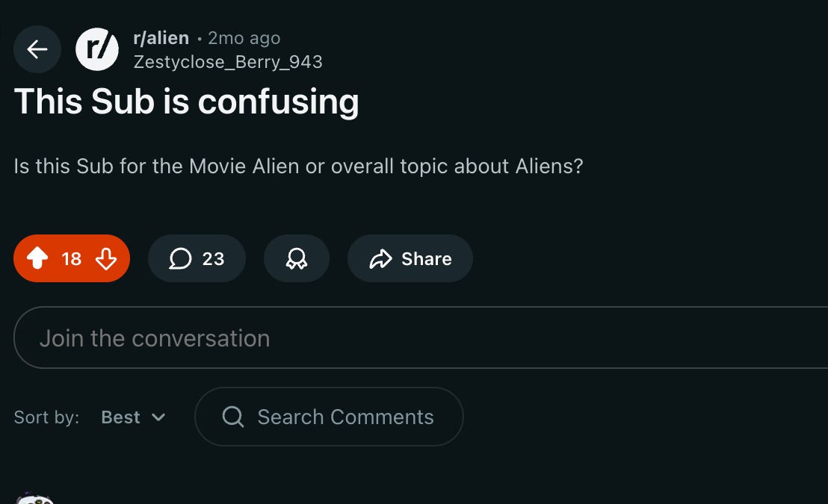Click the upvote count showing 18
Viewport: 828px width, 504px height.
coord(71,258)
